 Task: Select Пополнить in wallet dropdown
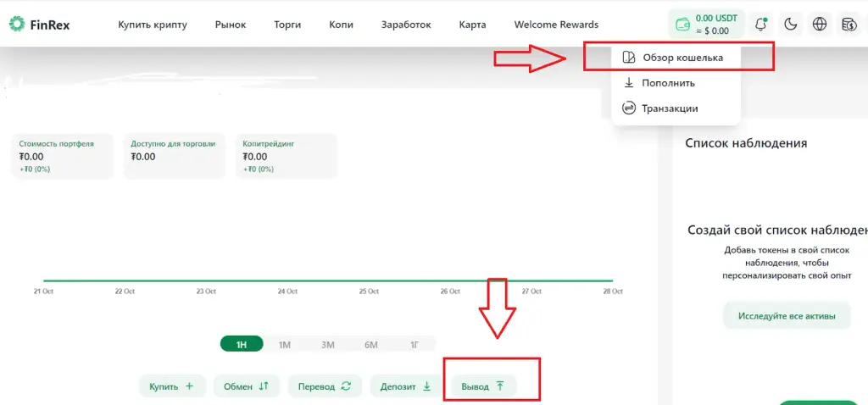click(676, 83)
